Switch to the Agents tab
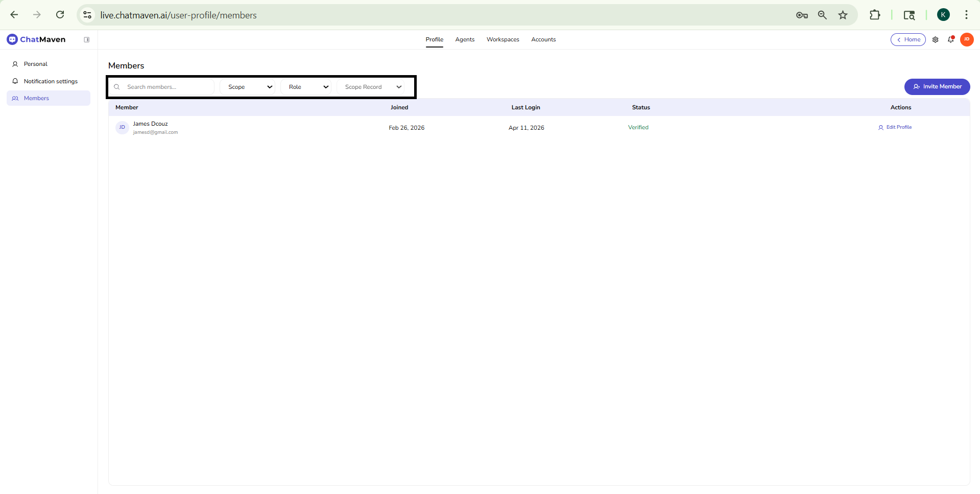This screenshot has width=980, height=494. 465,40
